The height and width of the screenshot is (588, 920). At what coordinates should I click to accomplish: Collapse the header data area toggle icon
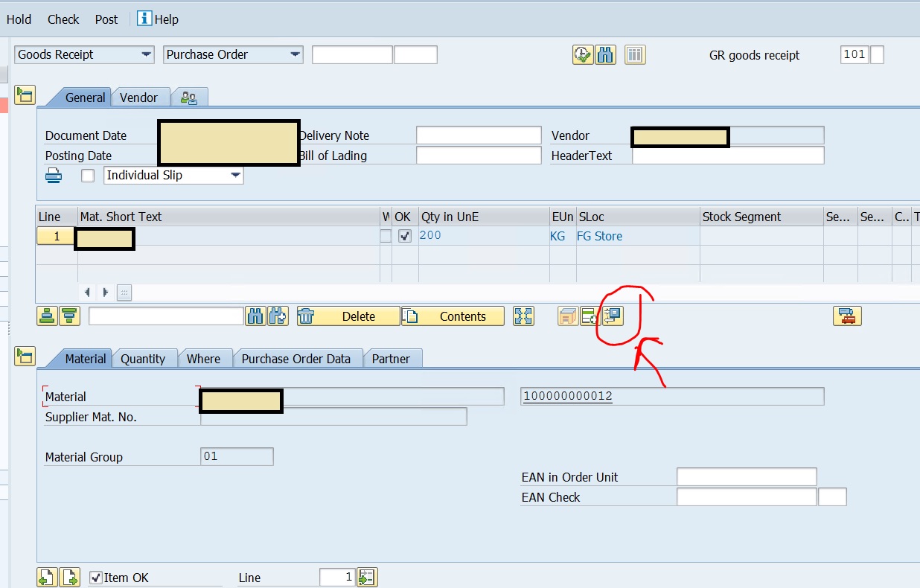pyautogui.click(x=25, y=95)
